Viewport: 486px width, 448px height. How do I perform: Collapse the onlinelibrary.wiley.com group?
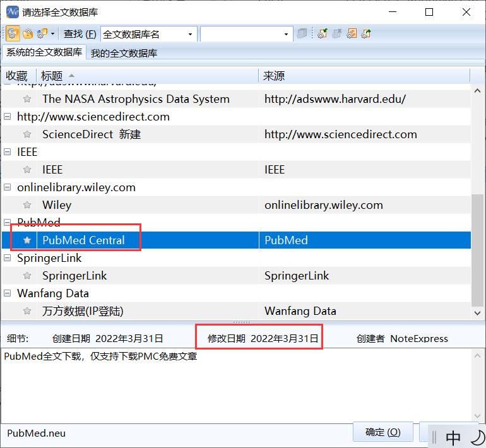[7, 187]
